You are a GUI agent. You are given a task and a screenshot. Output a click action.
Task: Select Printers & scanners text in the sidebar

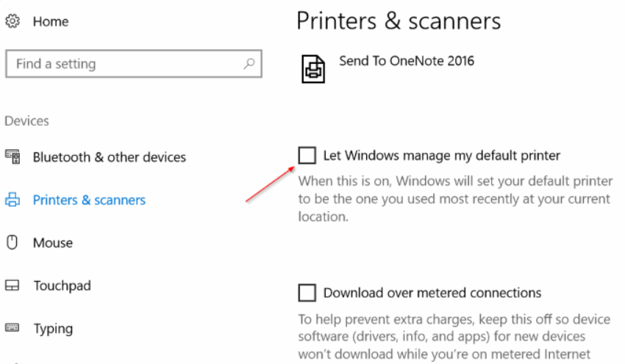click(89, 199)
